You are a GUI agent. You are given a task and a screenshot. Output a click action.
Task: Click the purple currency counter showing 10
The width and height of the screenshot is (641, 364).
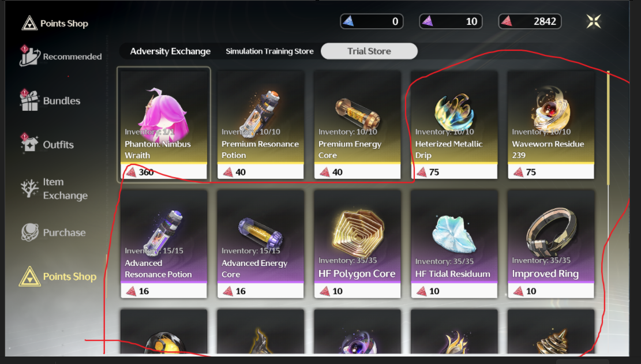451,21
